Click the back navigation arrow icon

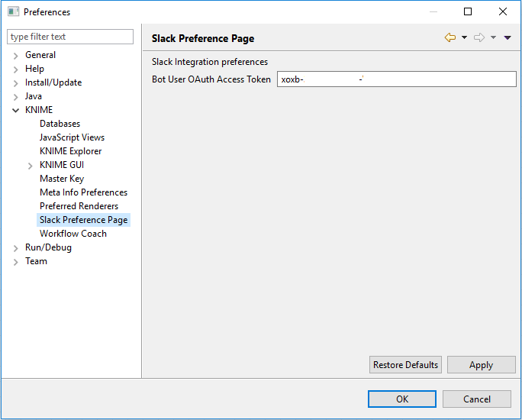(x=450, y=37)
